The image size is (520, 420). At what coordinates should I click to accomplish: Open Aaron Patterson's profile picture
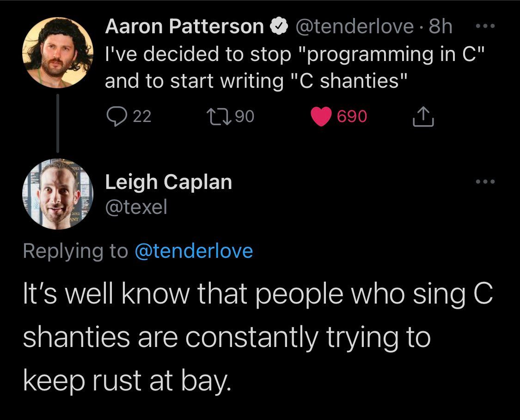[58, 52]
